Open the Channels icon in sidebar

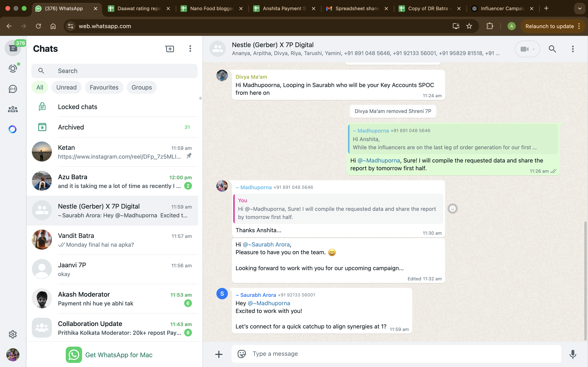(13, 89)
